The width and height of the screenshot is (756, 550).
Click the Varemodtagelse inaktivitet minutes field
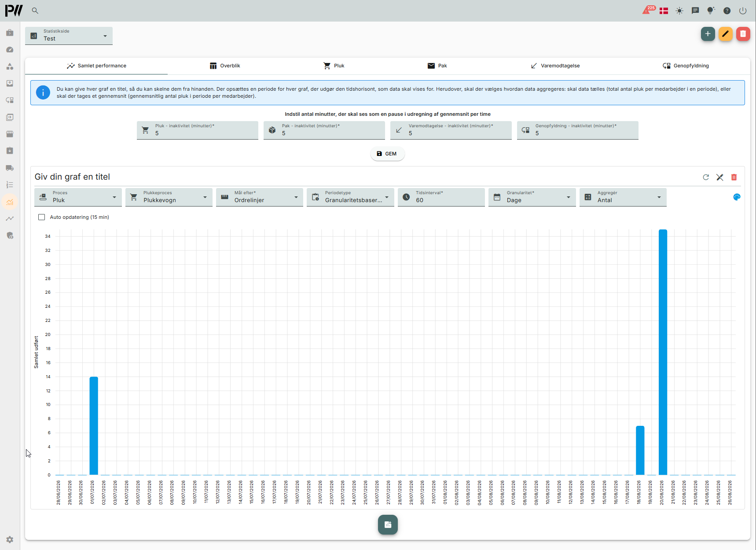pos(451,130)
